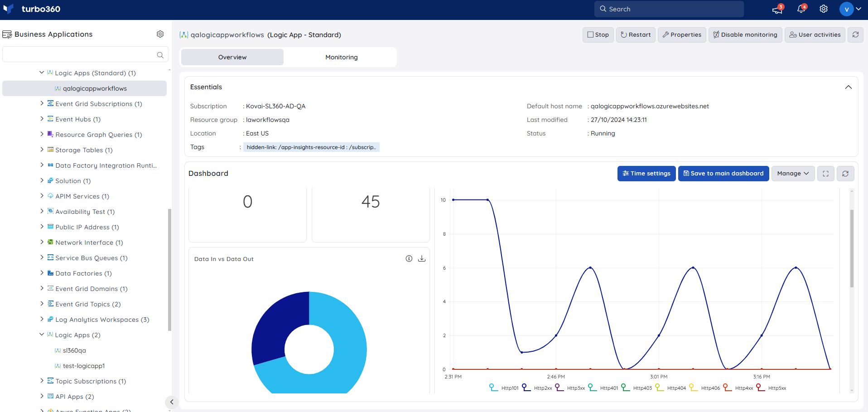Click the turbo360 logo
This screenshot has height=412, width=868.
pos(32,9)
